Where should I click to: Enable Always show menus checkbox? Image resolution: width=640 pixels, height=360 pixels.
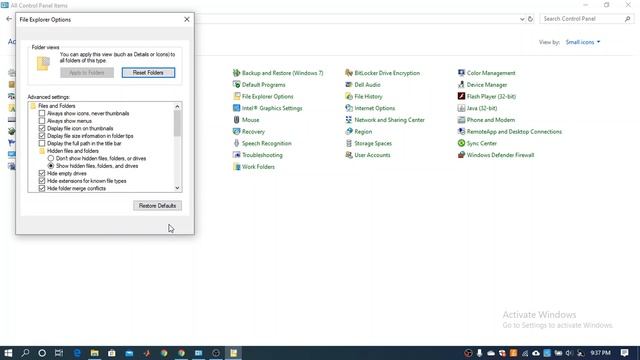pos(42,121)
